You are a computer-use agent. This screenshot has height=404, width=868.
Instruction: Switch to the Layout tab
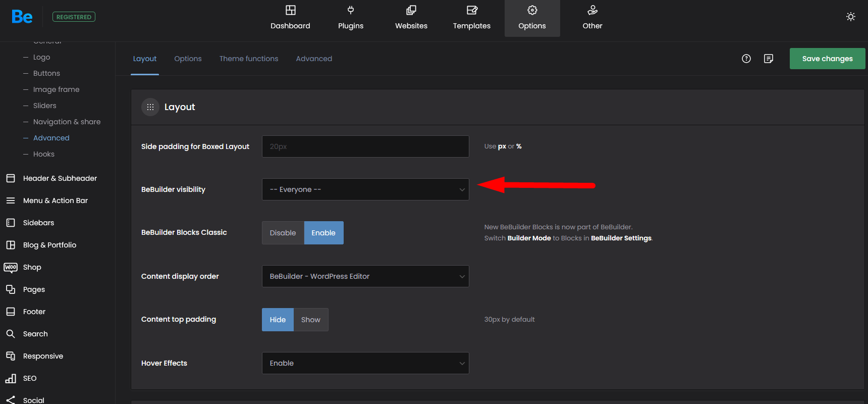[145, 59]
